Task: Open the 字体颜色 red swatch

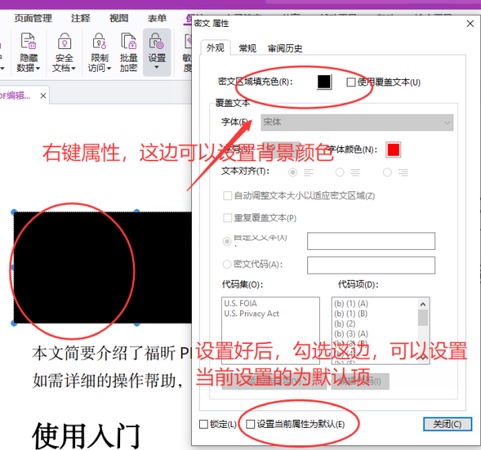Action: 393,150
